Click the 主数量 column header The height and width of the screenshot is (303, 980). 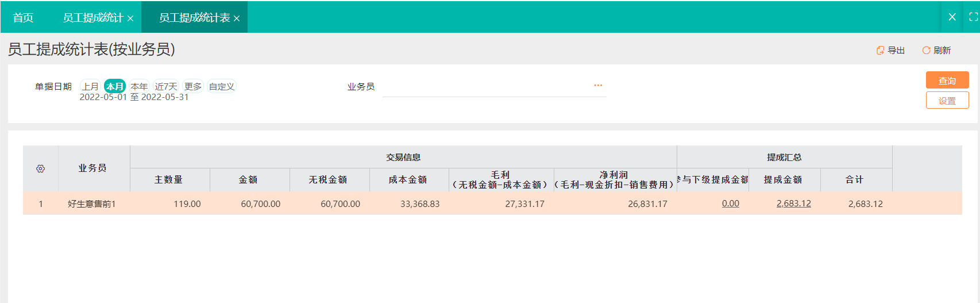pos(169,180)
